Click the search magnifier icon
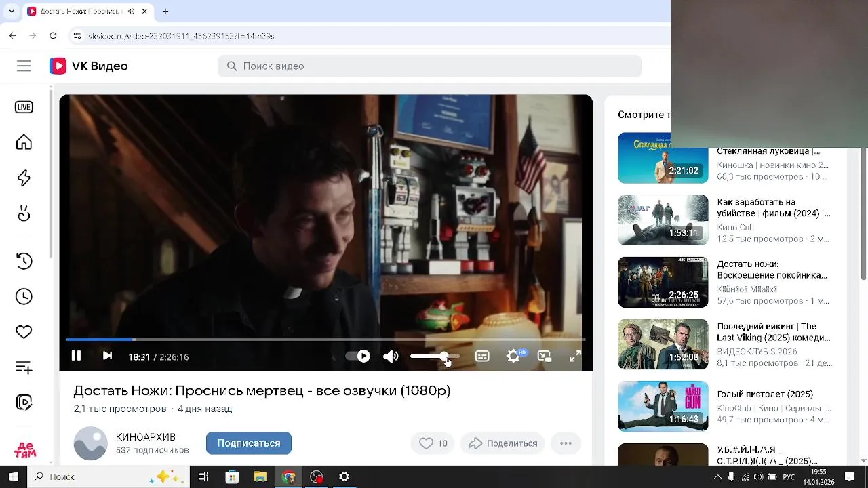 (x=232, y=66)
